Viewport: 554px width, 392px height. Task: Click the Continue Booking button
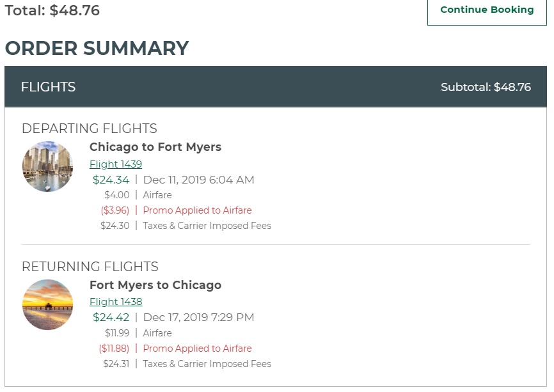(x=487, y=10)
